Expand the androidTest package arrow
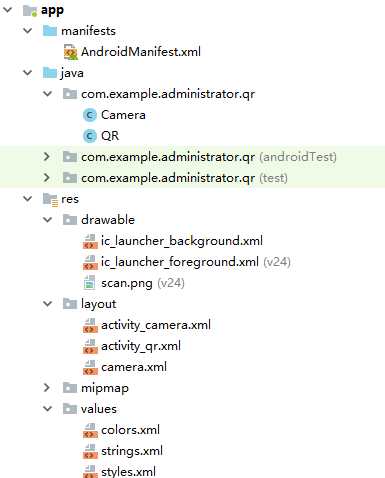The width and height of the screenshot is (385, 478). pyautogui.click(x=47, y=156)
